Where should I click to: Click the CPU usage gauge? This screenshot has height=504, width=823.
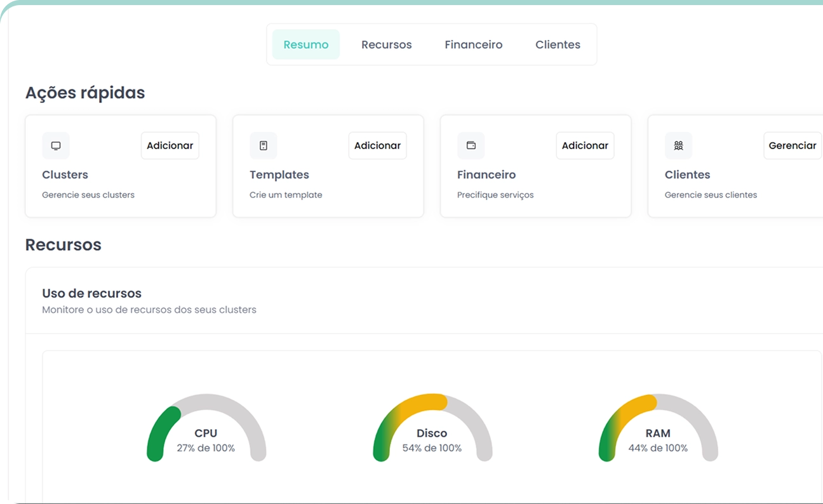click(x=206, y=427)
